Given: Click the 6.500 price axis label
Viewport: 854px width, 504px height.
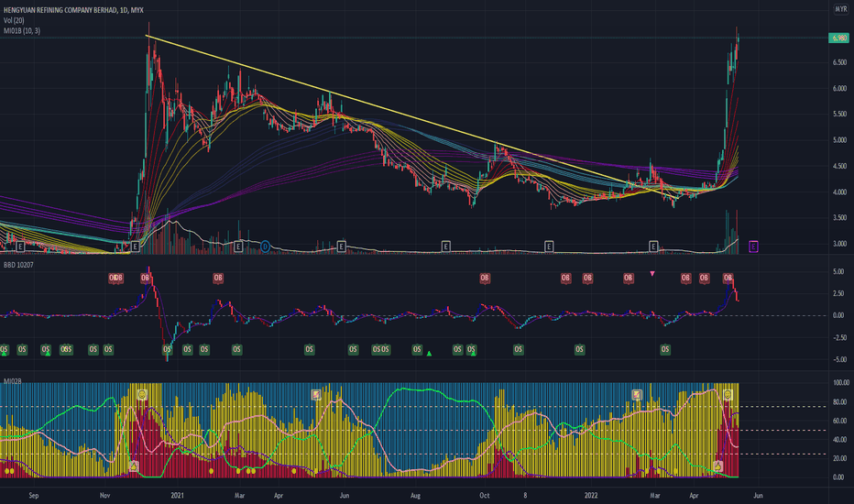Looking at the screenshot, I should (840, 62).
